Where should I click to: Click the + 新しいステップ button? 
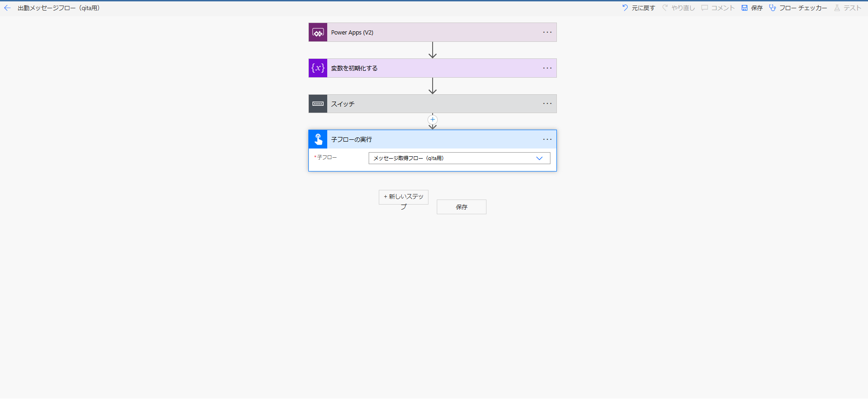tap(404, 197)
